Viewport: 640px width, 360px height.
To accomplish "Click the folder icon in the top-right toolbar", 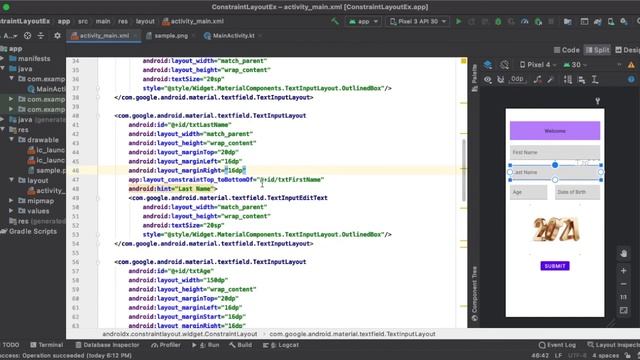I will point(567,21).
